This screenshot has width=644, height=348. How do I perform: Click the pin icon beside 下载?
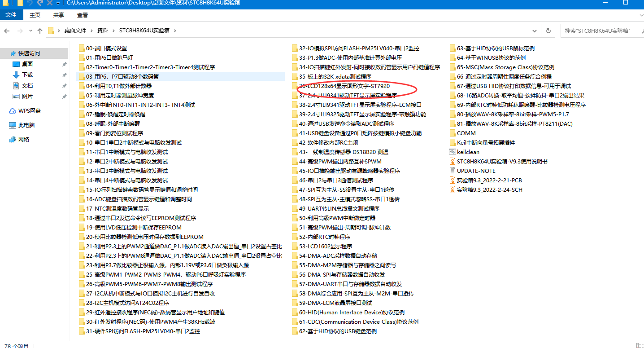(64, 75)
